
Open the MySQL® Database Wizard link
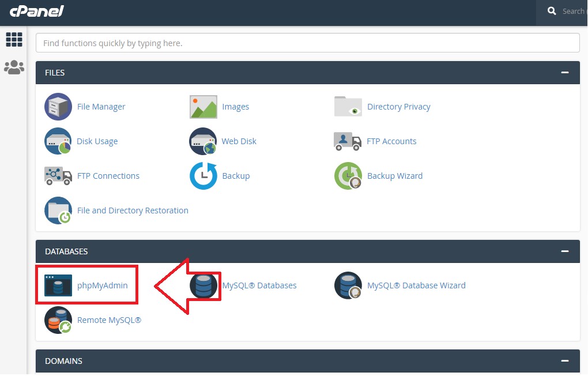tap(416, 285)
